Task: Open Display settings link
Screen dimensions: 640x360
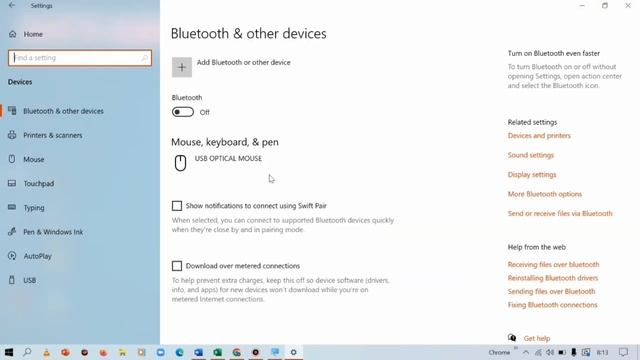Action: click(532, 175)
